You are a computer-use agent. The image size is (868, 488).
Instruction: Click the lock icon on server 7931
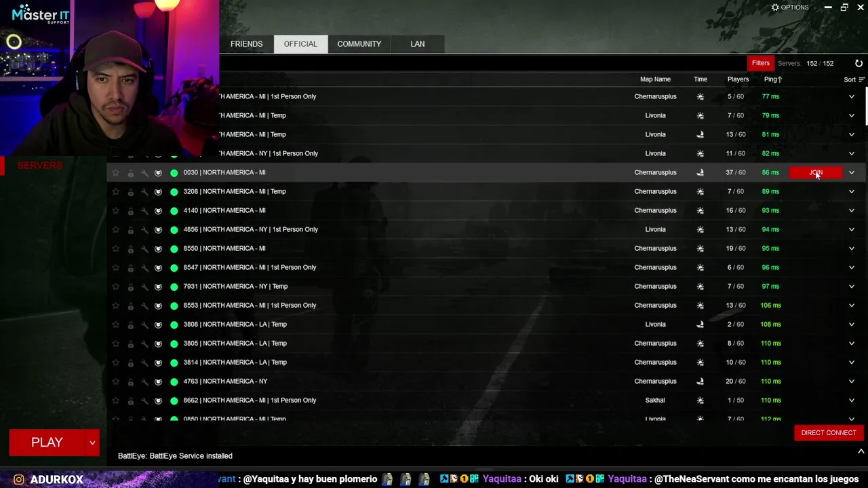point(131,287)
